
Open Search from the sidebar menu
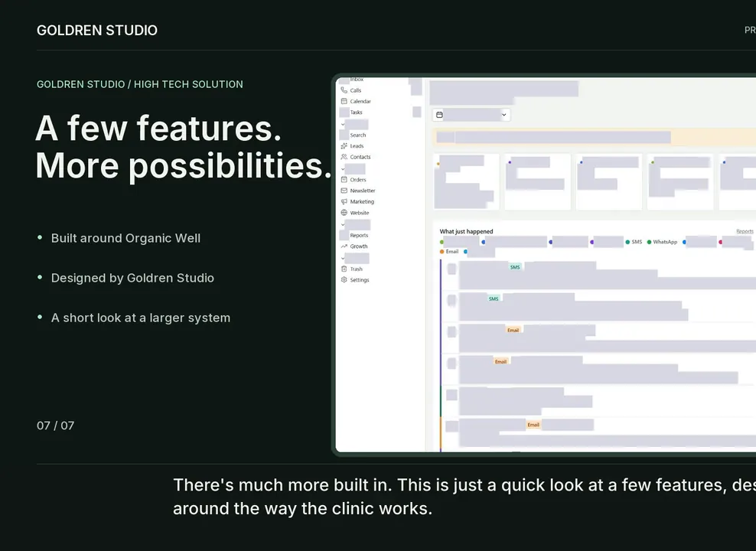tap(358, 135)
